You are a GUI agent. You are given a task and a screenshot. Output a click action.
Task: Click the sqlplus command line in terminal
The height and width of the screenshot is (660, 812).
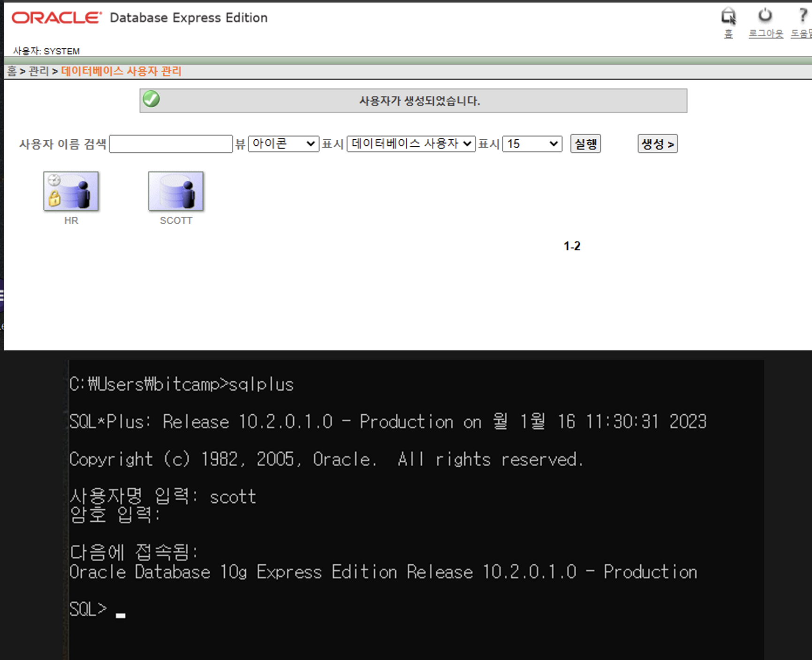click(x=182, y=384)
